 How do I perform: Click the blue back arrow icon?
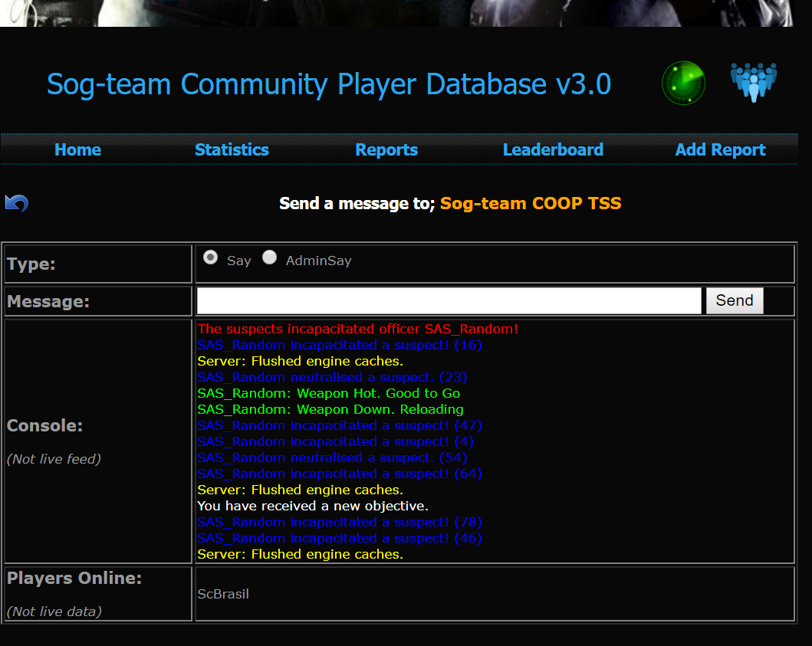point(16,203)
